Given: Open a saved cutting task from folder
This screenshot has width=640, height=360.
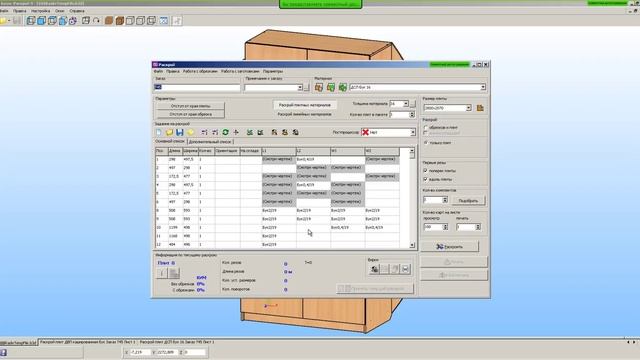Looking at the screenshot, I should [x=169, y=132].
